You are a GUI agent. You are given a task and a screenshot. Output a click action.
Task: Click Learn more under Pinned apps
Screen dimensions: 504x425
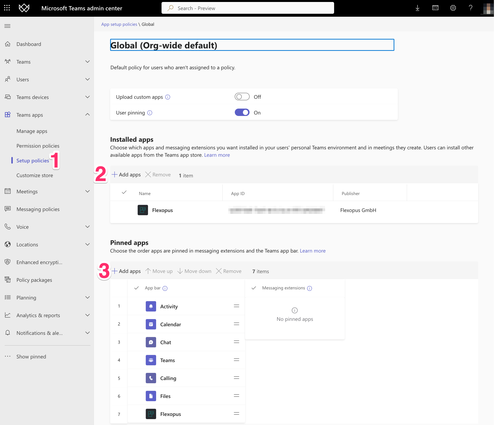coord(312,251)
